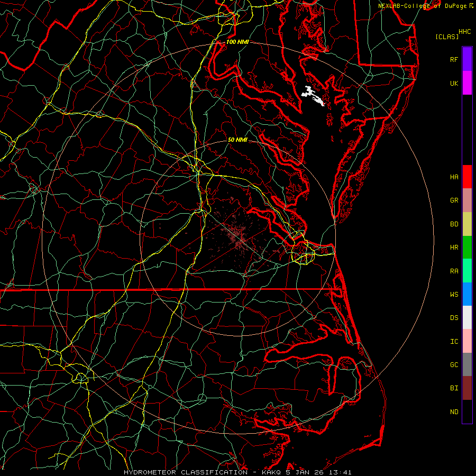Viewport: 476px width, 476px height.
Task: Select the GR legend color block
Action: (x=467, y=200)
